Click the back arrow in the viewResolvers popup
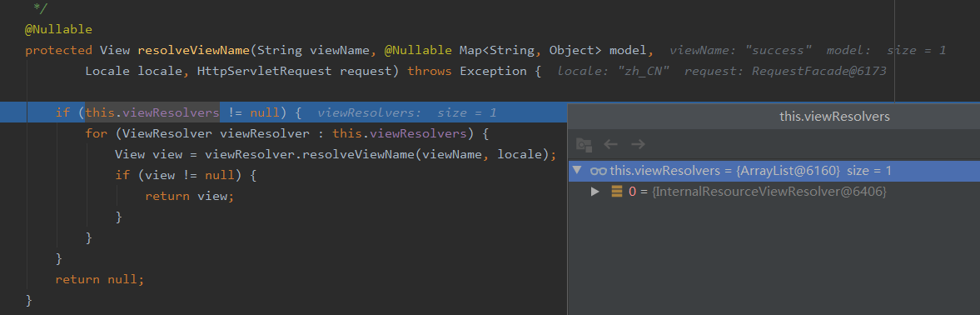 [610, 144]
